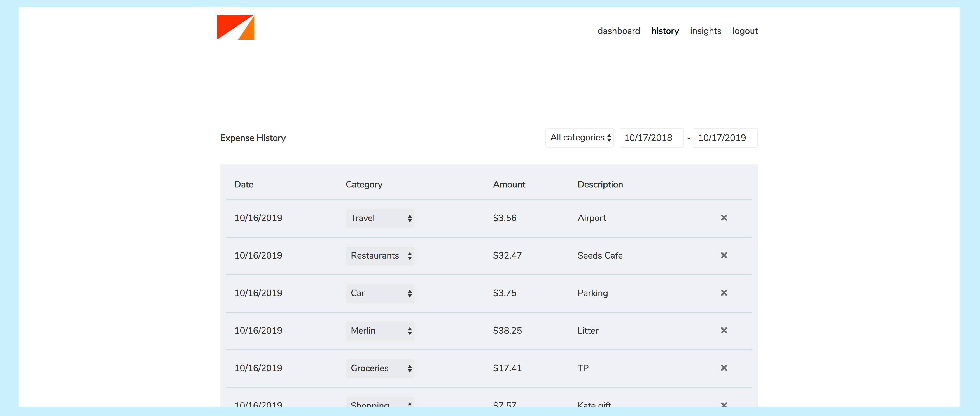Image resolution: width=980 pixels, height=416 pixels.
Task: Open the Restaurants category selector
Action: point(380,256)
